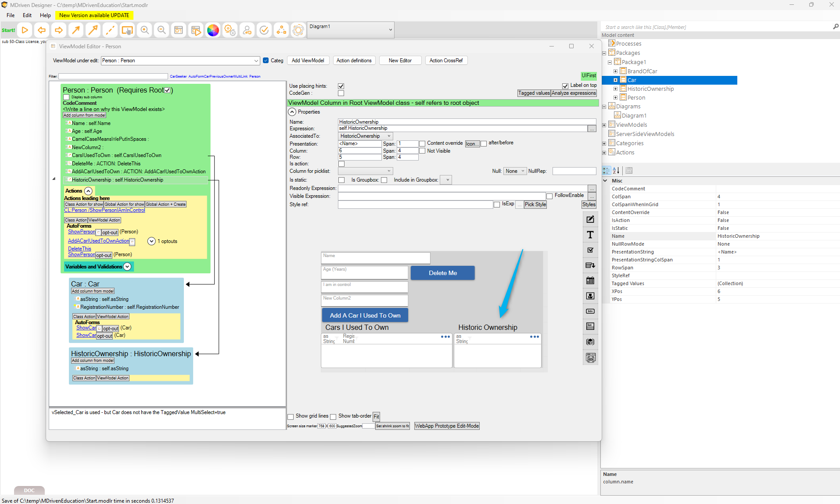The height and width of the screenshot is (504, 840).
Task: Open the Help menu
Action: (x=45, y=15)
